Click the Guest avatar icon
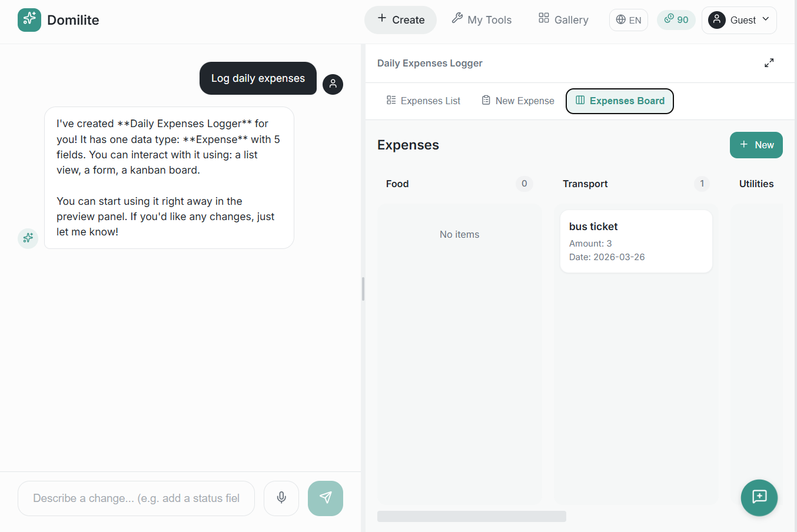The height and width of the screenshot is (532, 797). click(716, 19)
